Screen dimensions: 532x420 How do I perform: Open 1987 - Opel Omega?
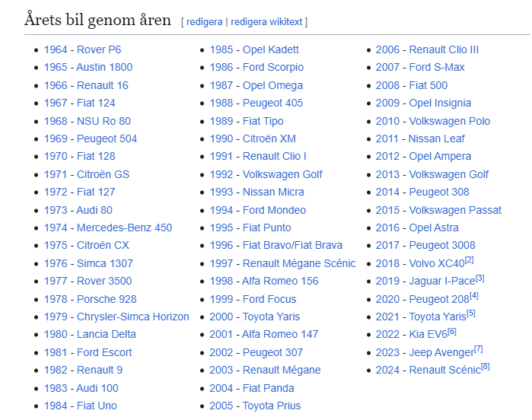(256, 85)
